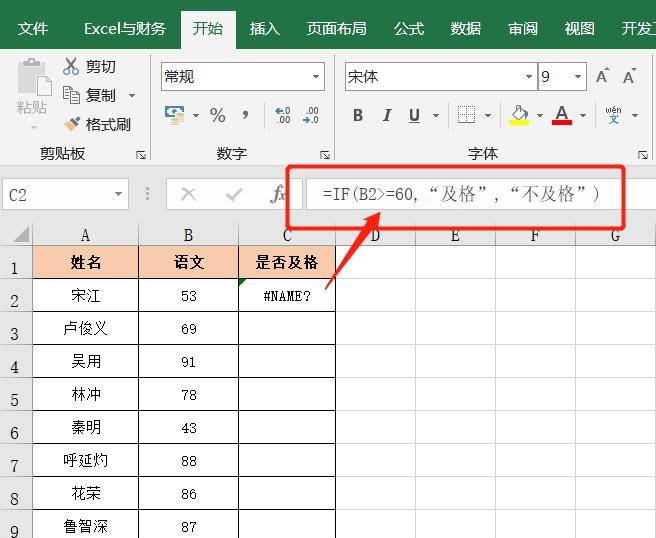Select cell C2 showing #NAME?
The image size is (656, 538).
pyautogui.click(x=287, y=295)
